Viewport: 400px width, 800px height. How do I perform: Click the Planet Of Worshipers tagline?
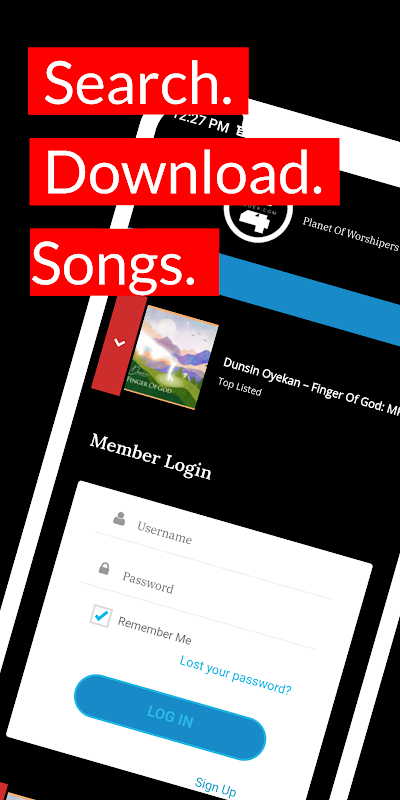click(x=350, y=235)
